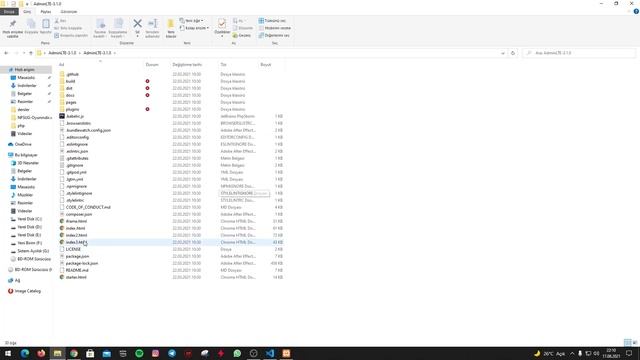
Task: Open WhatsApp from the taskbar
Action: point(237,353)
